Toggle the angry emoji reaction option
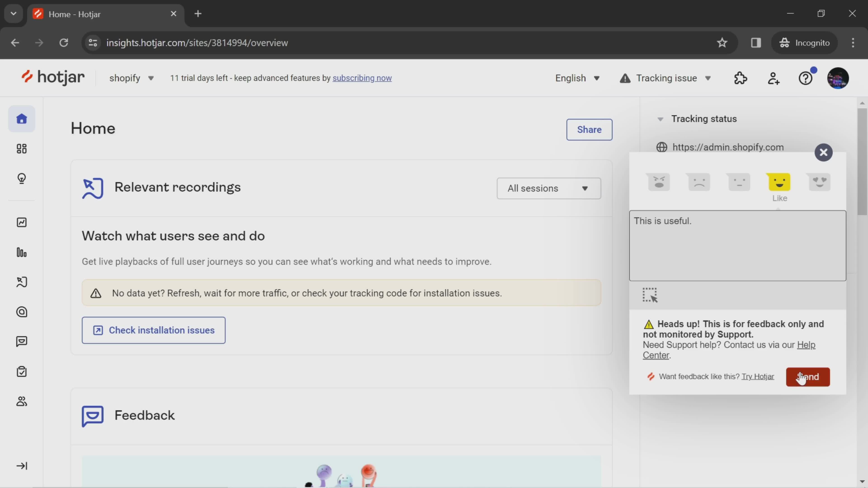 pos(659,182)
